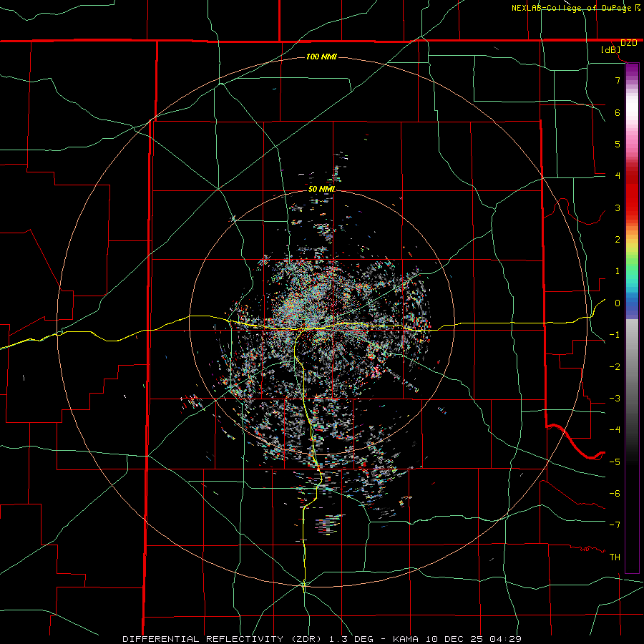Click the gray color bar segment near -2 dB
Screen dimensions: 644x644
(x=632, y=367)
